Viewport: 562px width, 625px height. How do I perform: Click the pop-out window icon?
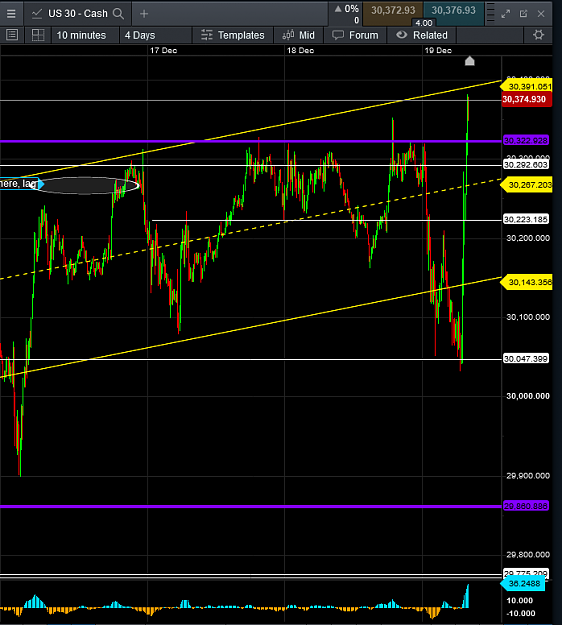[x=523, y=14]
